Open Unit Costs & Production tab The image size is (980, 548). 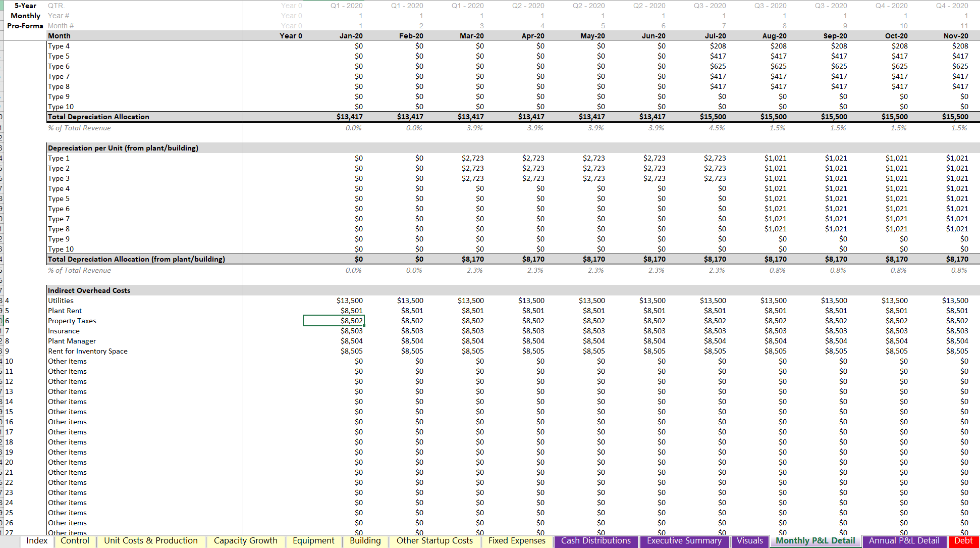tap(150, 541)
